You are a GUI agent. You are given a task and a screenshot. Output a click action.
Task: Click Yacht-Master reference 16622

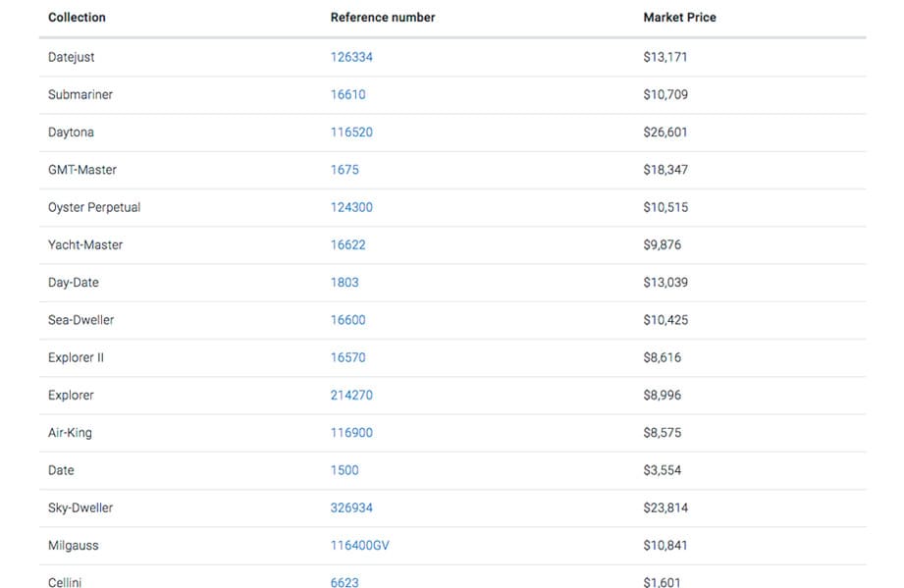[x=347, y=244]
